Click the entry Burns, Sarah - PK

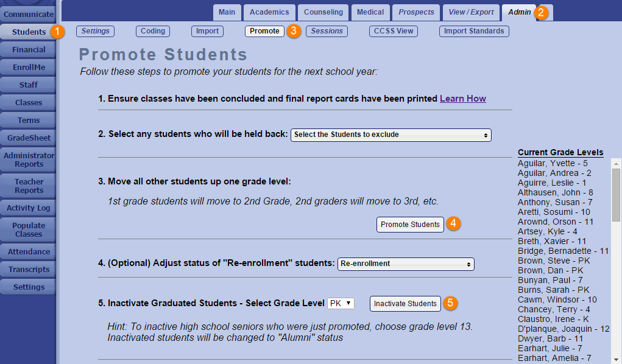point(553,290)
